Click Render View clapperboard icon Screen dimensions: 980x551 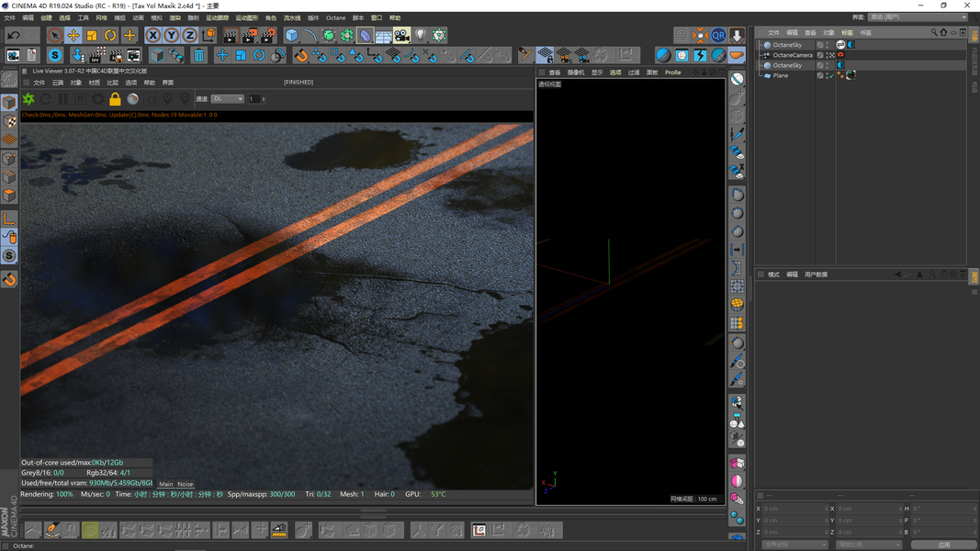coord(230,36)
